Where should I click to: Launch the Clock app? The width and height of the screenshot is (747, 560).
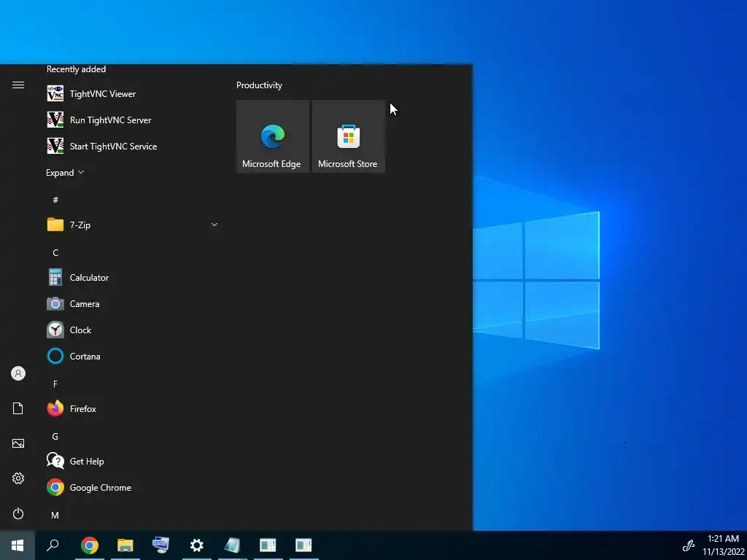pyautogui.click(x=132, y=330)
